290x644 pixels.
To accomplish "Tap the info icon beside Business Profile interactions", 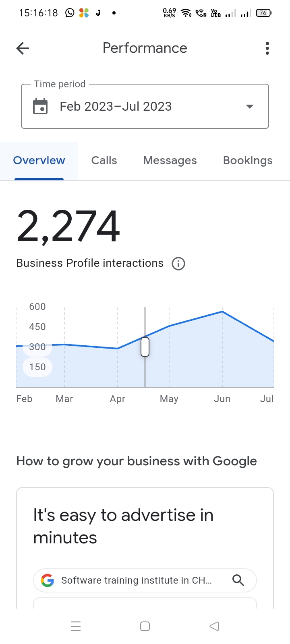I will 178,264.
